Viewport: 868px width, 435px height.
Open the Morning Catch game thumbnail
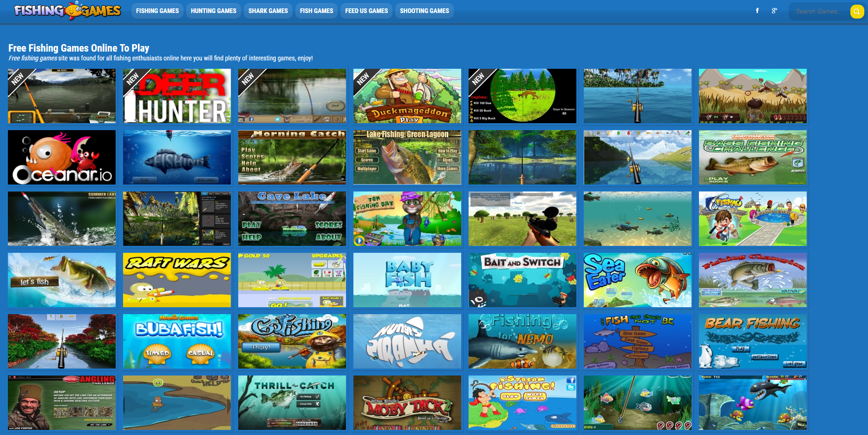tap(292, 158)
